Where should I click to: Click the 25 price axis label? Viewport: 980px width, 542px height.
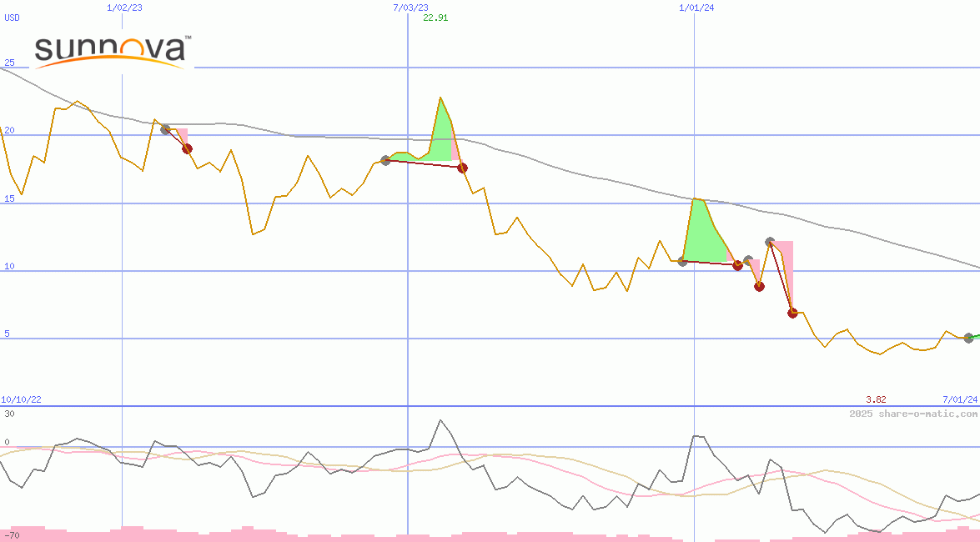[x=9, y=63]
